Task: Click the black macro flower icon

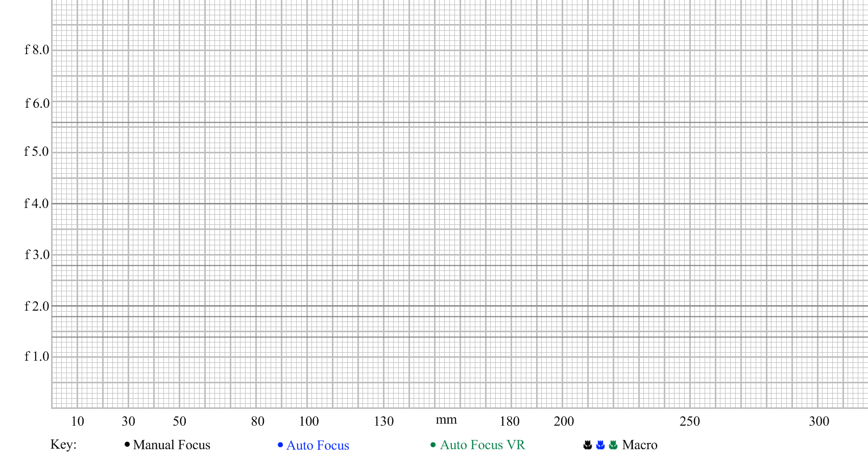Action: [588, 445]
